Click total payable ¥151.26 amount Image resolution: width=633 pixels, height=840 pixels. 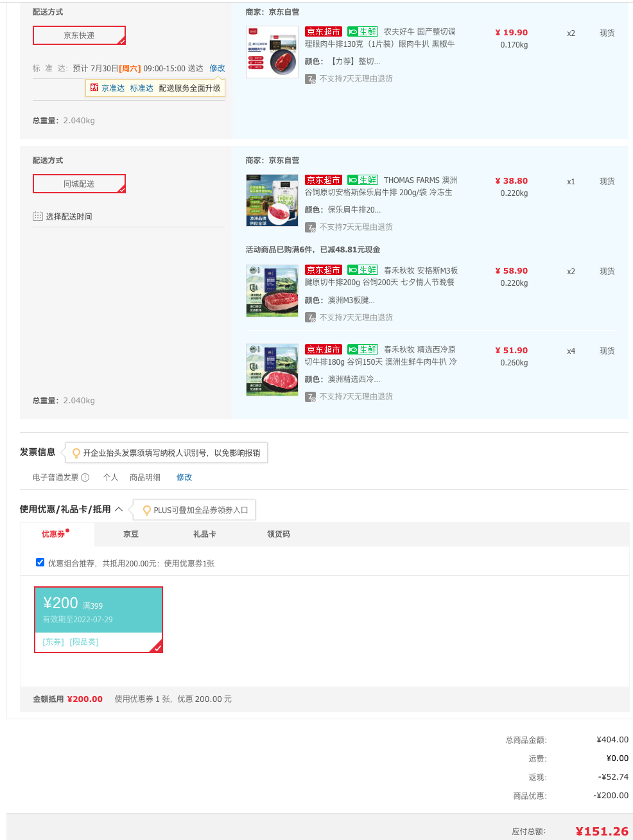[602, 831]
